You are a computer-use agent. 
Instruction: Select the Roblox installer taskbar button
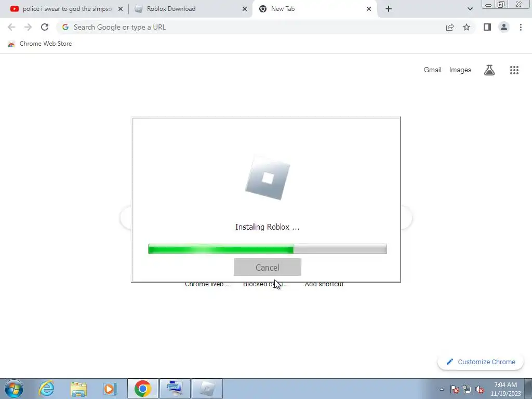(x=207, y=389)
